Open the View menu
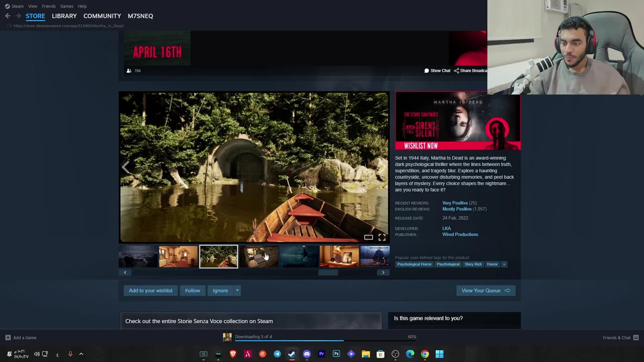This screenshot has height=362, width=644. pyautogui.click(x=33, y=6)
